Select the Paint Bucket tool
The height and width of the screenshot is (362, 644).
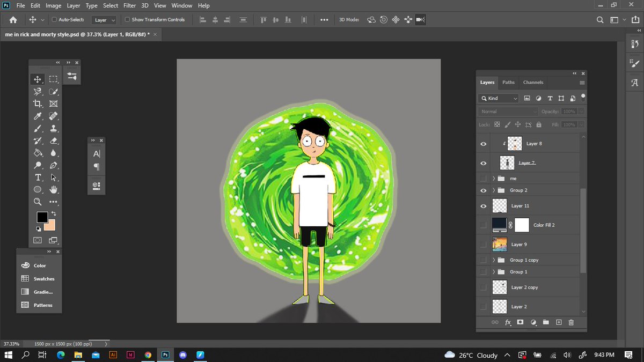[38, 153]
